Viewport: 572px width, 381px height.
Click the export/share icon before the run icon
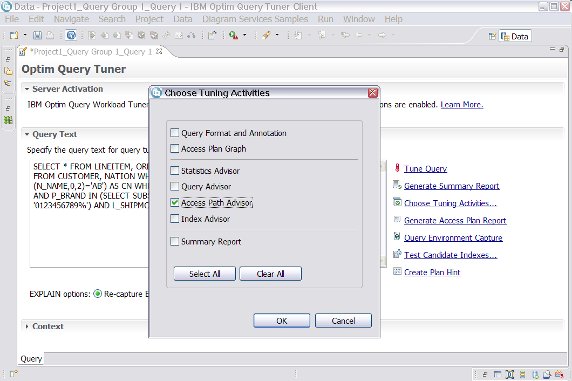tap(212, 35)
